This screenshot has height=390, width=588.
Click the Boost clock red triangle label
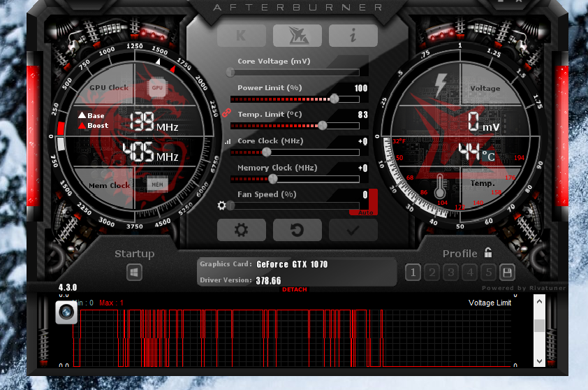click(93, 125)
